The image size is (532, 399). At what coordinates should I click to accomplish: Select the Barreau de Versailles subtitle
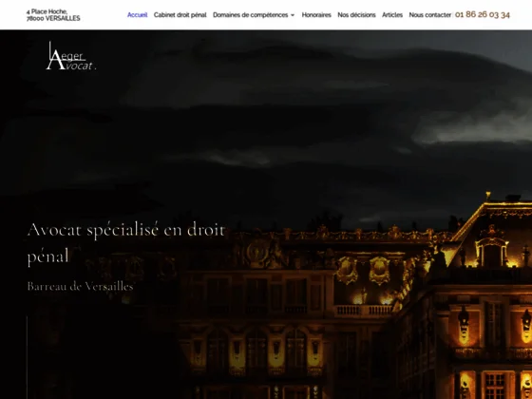tap(80, 286)
